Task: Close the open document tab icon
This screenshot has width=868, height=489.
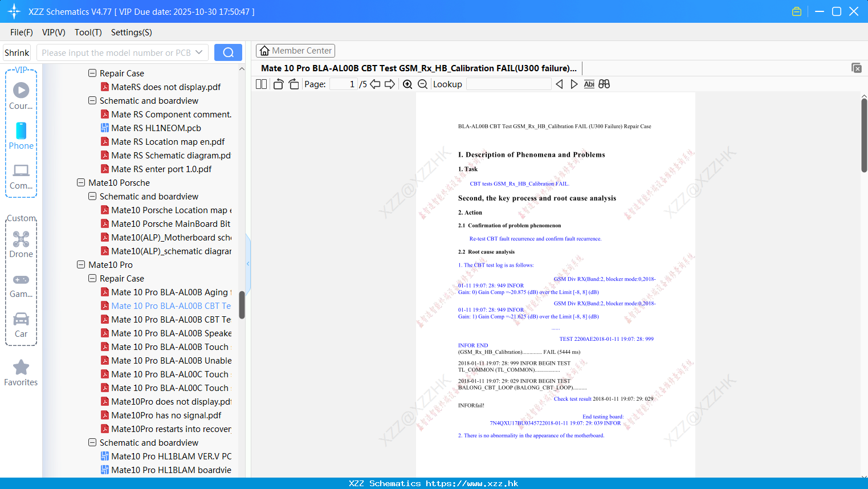Action: 857,68
